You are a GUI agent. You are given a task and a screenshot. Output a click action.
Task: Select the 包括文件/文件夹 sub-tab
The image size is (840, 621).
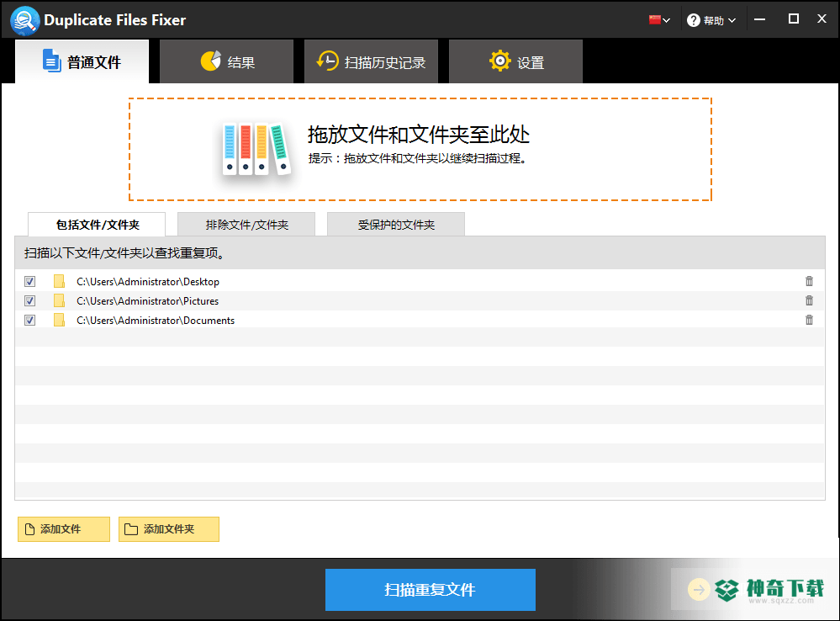[97, 225]
